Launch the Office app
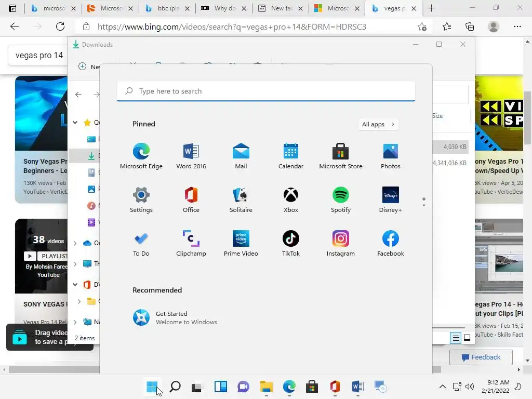Image resolution: width=532 pixels, height=399 pixels. pyautogui.click(x=191, y=200)
